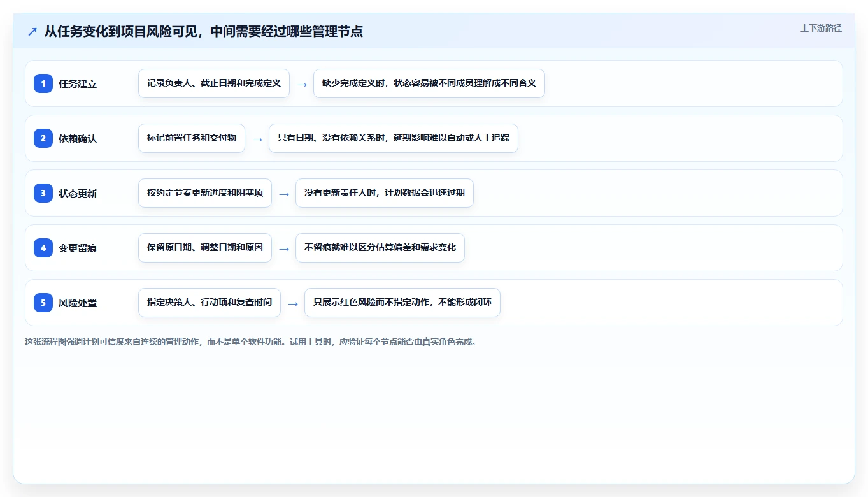Select the step 1 number badge
Image resolution: width=868 pixels, height=497 pixels.
pos(43,83)
